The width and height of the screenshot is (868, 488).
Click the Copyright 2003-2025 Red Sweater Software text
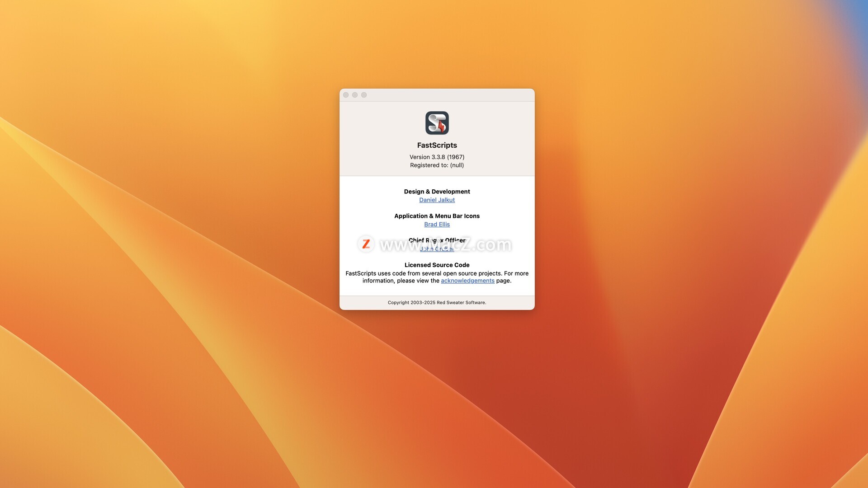pos(437,303)
